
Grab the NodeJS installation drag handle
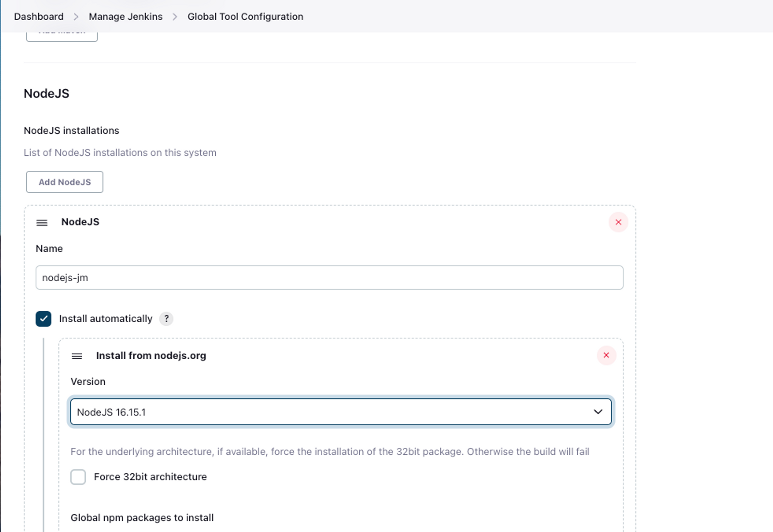click(x=42, y=223)
